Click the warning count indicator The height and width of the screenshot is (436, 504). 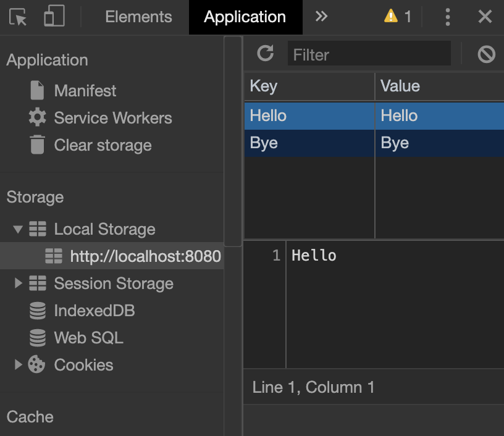click(398, 17)
